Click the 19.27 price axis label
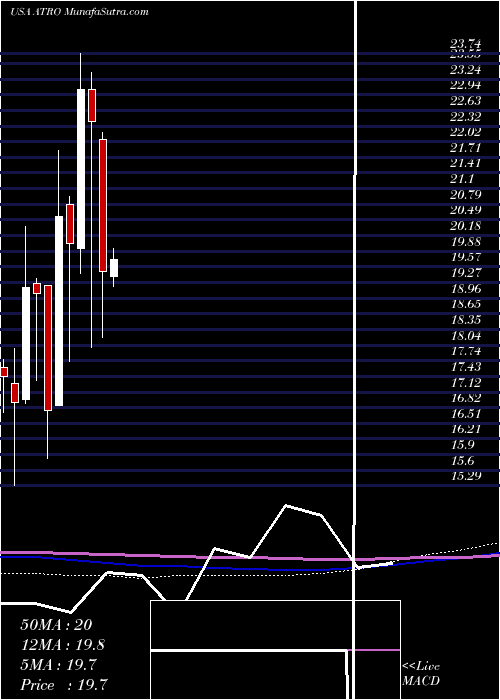Viewport: 500px width, 700px height. coord(466,273)
